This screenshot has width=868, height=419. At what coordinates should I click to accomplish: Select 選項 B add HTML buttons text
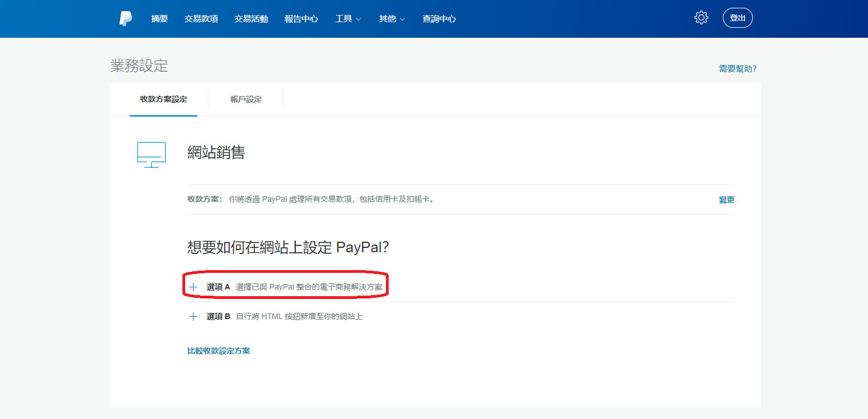click(300, 317)
